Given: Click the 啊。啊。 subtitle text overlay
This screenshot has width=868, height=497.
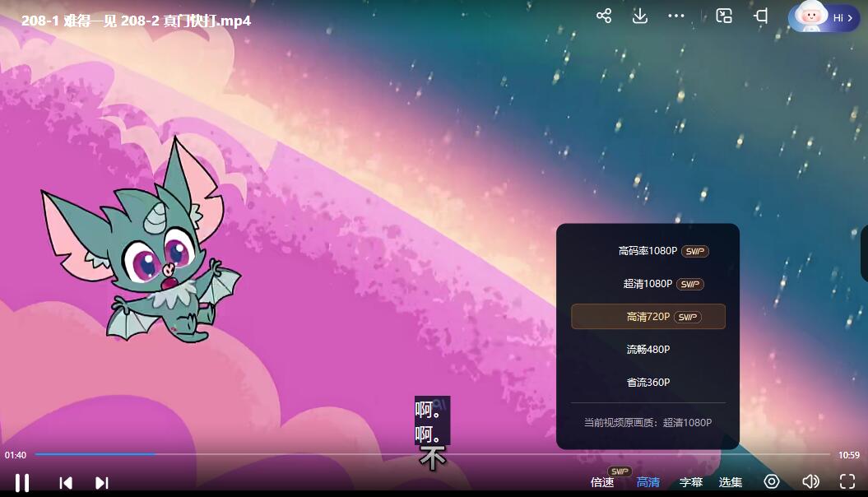Looking at the screenshot, I should tap(432, 420).
